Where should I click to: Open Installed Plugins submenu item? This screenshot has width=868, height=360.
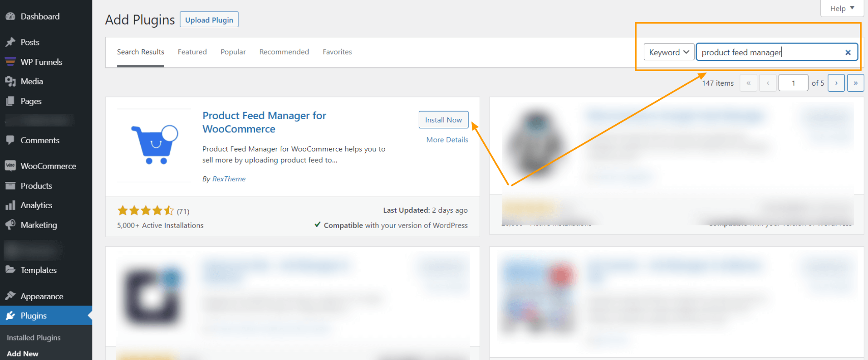coord(34,338)
